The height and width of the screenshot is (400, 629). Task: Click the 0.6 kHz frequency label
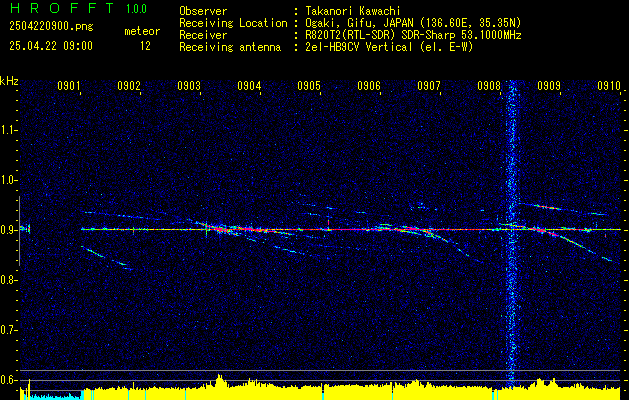coord(8,380)
